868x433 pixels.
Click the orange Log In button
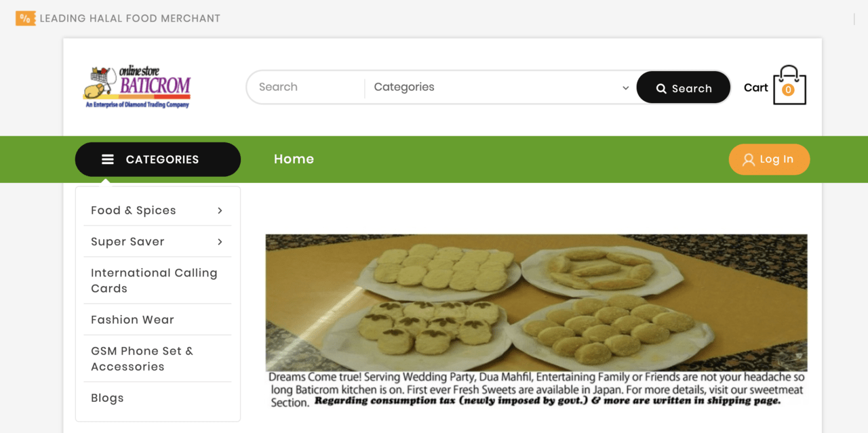(x=769, y=159)
